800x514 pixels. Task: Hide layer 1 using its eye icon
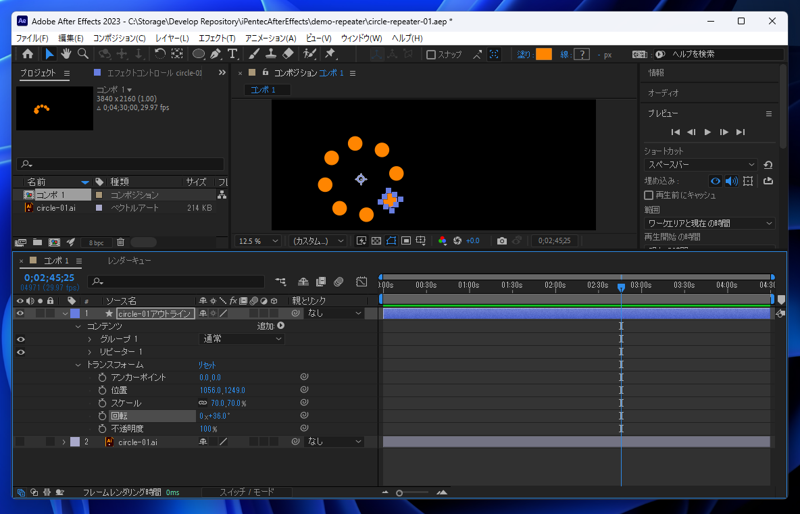20,314
